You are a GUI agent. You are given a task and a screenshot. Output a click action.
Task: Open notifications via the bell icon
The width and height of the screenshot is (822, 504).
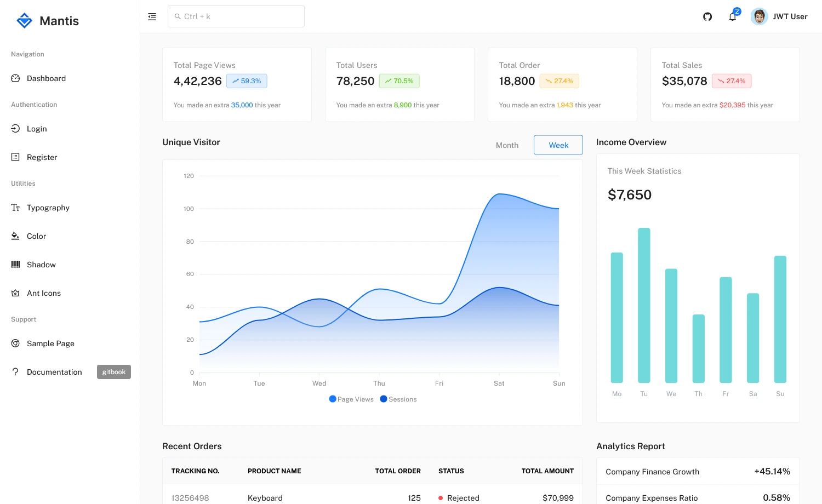pos(732,17)
